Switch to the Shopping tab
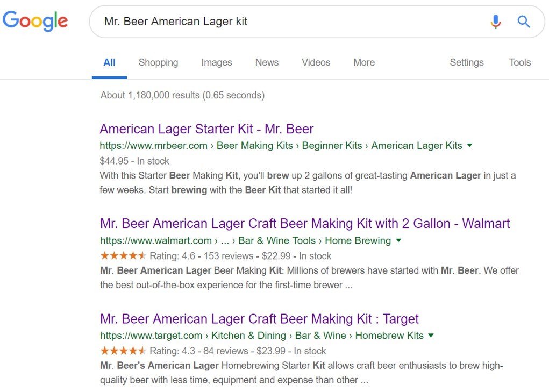Image resolution: width=549 pixels, height=392 pixels. coord(158,62)
